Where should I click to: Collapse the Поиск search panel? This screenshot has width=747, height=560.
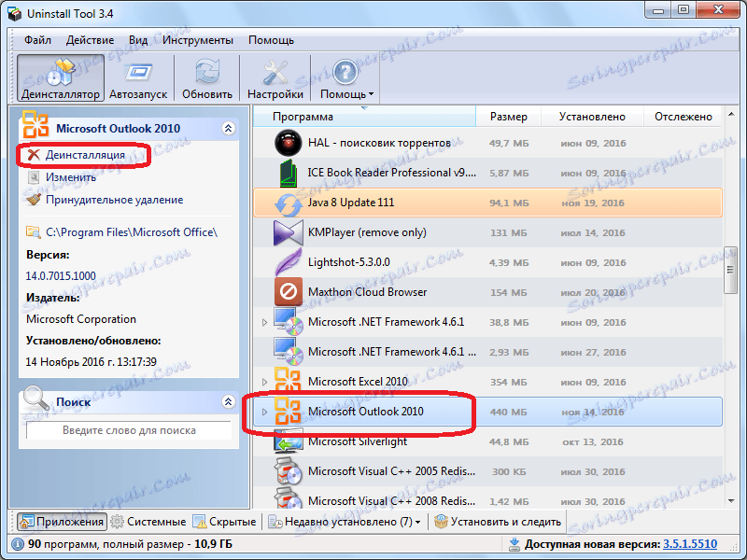228,402
